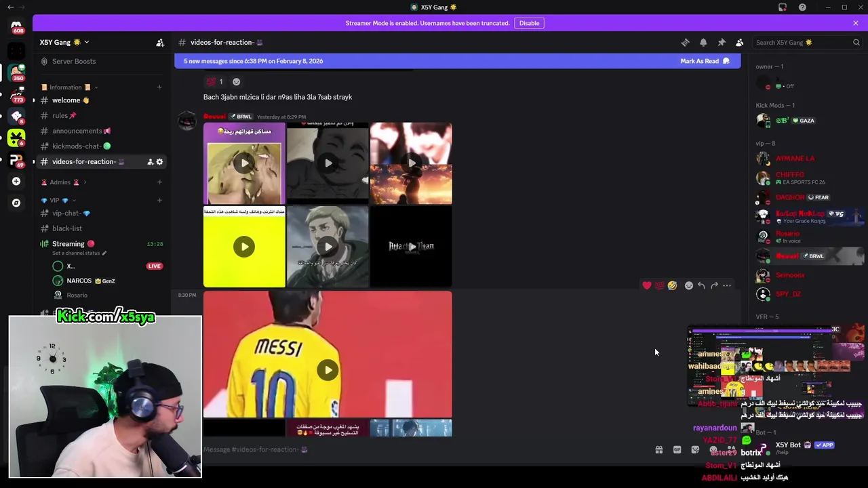
Task: Invite people icon beside X5Y Gang
Action: (x=160, y=42)
